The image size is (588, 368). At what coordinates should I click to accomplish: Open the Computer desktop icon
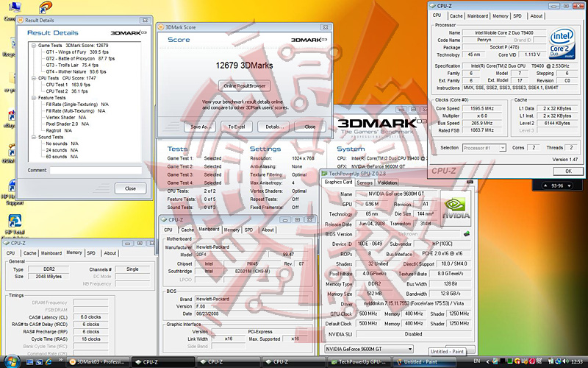point(13,10)
